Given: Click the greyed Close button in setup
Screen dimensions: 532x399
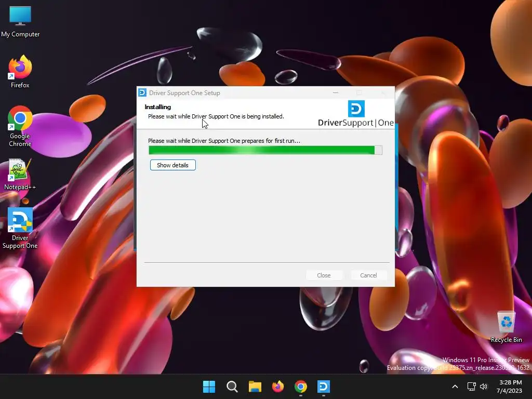Looking at the screenshot, I should 324,275.
